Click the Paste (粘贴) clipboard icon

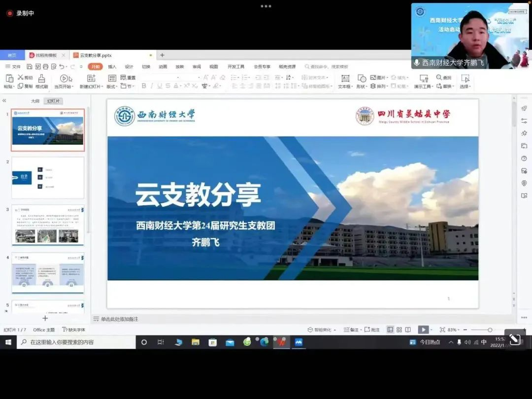pyautogui.click(x=9, y=78)
